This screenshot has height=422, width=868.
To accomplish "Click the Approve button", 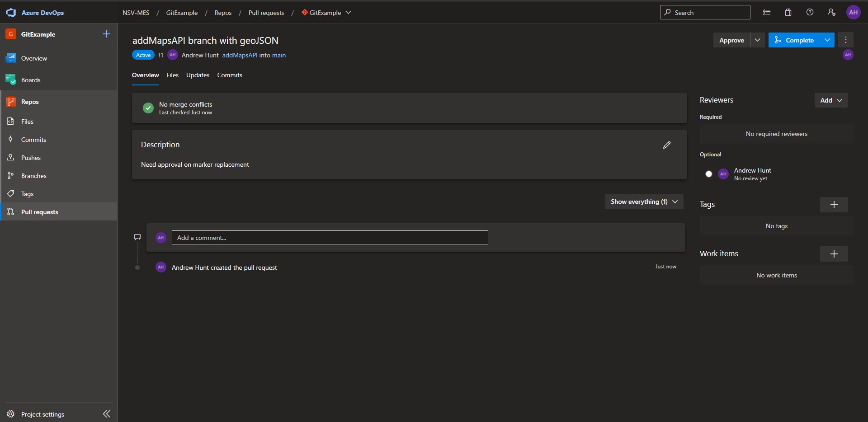I will coord(731,40).
